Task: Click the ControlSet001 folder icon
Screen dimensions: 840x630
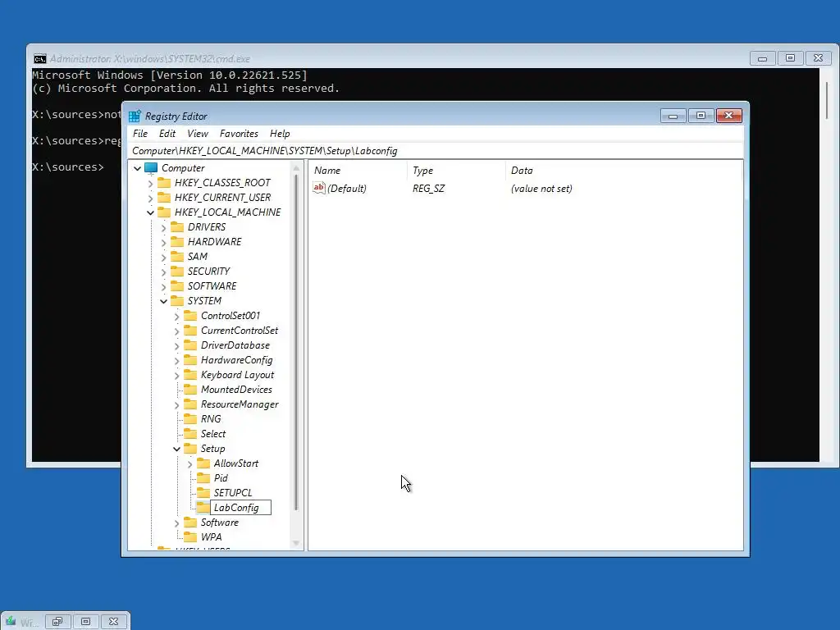Action: 190,316
